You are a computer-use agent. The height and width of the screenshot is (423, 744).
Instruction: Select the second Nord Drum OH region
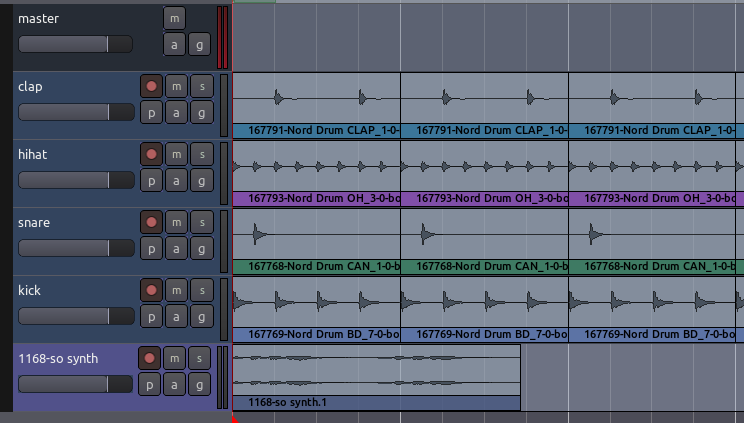[484, 173]
